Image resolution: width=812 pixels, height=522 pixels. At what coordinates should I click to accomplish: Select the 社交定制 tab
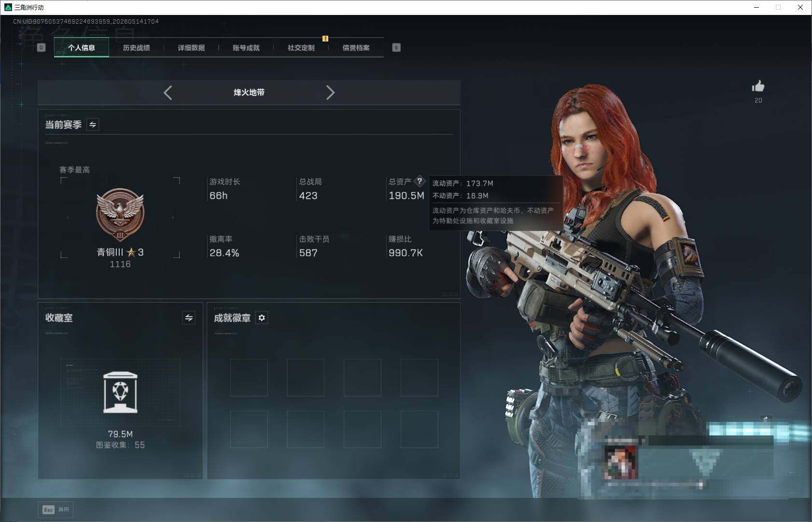pyautogui.click(x=301, y=47)
